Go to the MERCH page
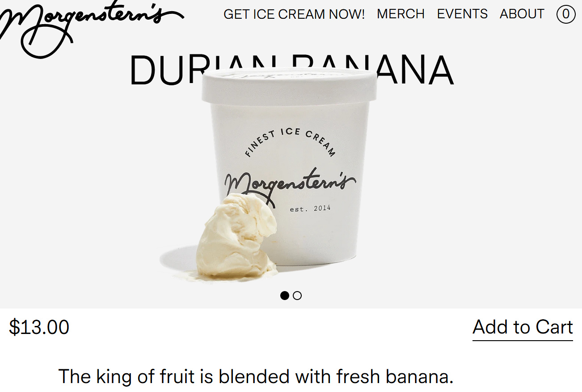 click(401, 14)
